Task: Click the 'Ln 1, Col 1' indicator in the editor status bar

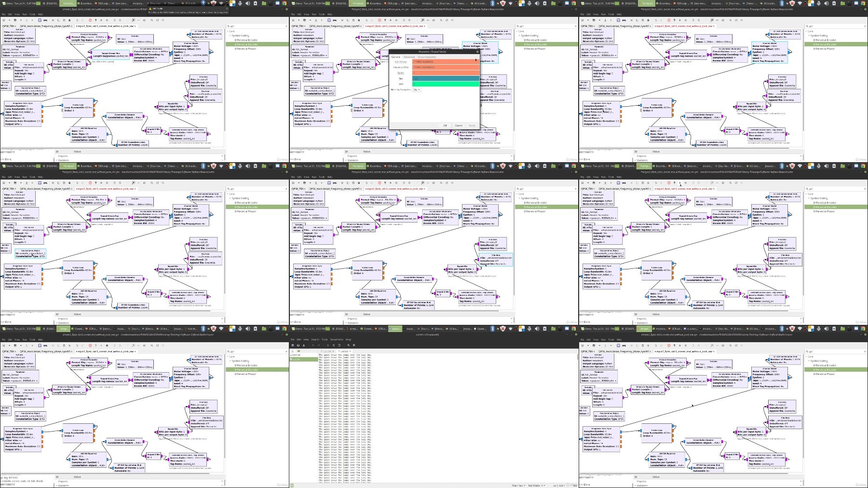Action: tap(559, 486)
